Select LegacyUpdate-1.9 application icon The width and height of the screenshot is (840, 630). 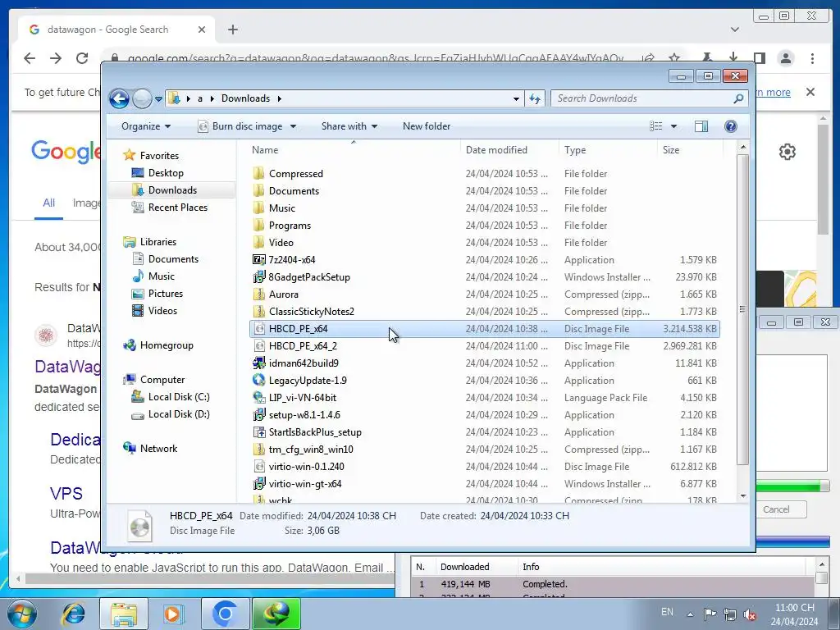pyautogui.click(x=258, y=381)
